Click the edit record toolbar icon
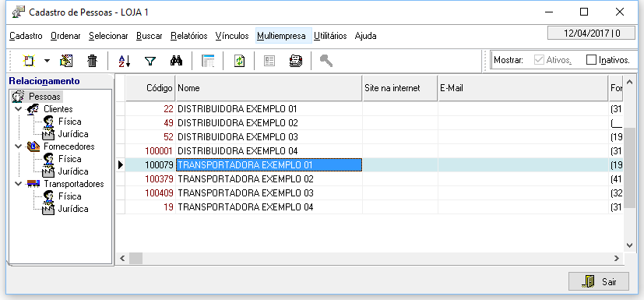This screenshot has width=644, height=300. pos(66,62)
